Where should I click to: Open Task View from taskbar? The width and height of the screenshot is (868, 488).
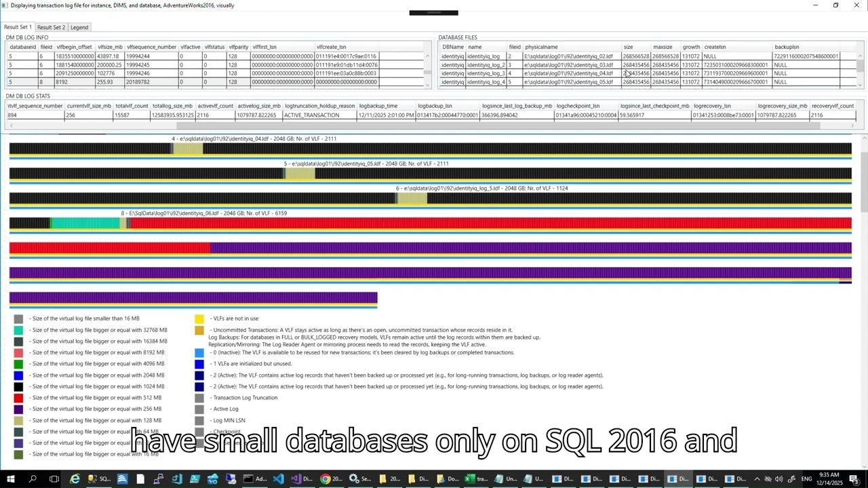(x=54, y=479)
